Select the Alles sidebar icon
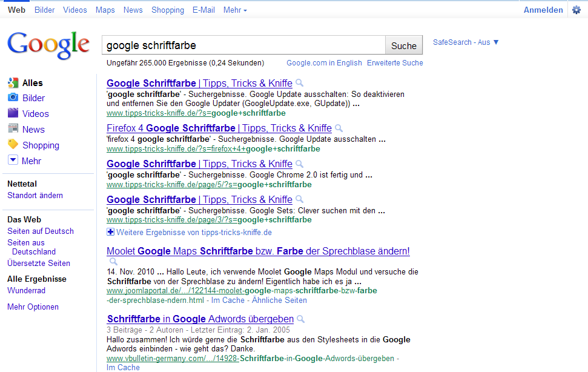 click(13, 83)
